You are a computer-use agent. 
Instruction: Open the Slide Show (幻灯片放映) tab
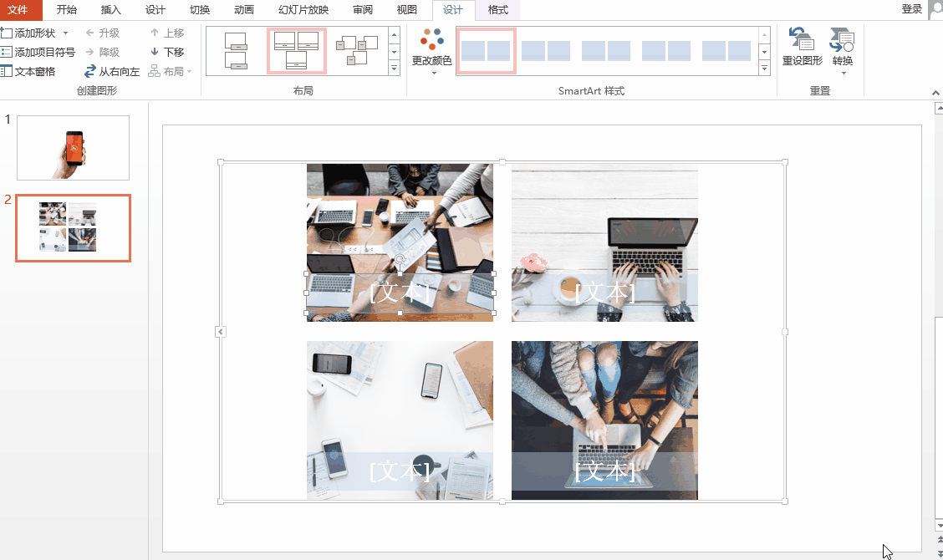[x=303, y=10]
